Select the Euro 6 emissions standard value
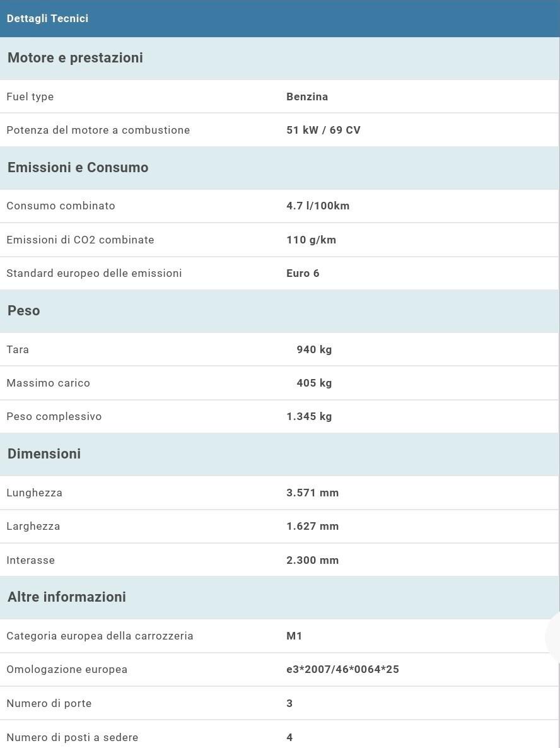The image size is (560, 748). tap(303, 273)
